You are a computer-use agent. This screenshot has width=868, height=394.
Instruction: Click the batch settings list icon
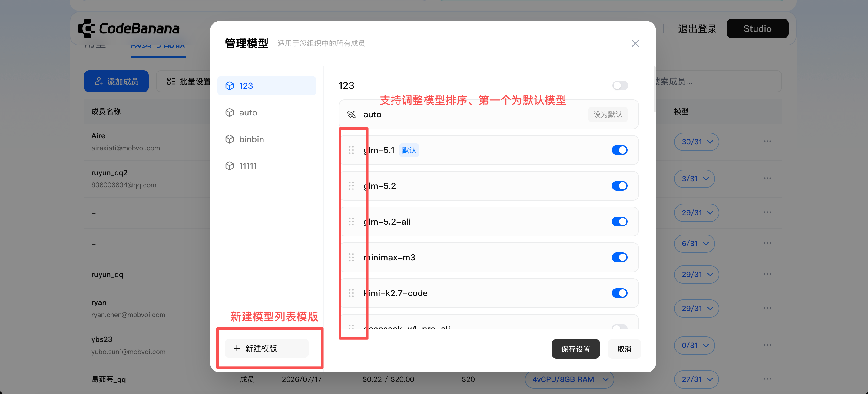(x=171, y=81)
